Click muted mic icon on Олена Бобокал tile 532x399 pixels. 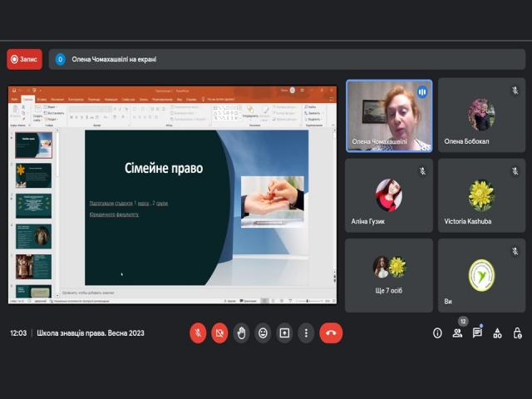click(x=515, y=91)
